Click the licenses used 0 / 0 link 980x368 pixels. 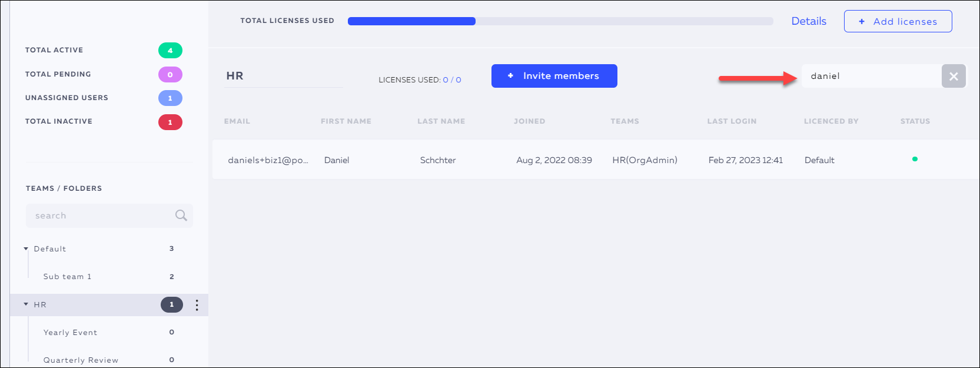coord(452,79)
